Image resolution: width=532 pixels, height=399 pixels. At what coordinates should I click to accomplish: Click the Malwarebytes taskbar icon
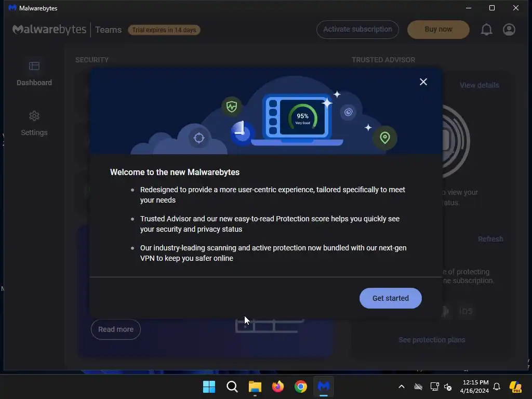(324, 387)
